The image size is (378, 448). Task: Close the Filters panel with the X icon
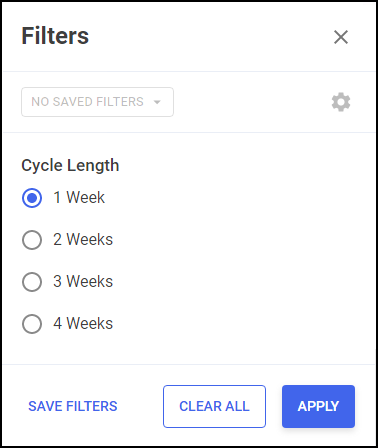click(x=341, y=37)
